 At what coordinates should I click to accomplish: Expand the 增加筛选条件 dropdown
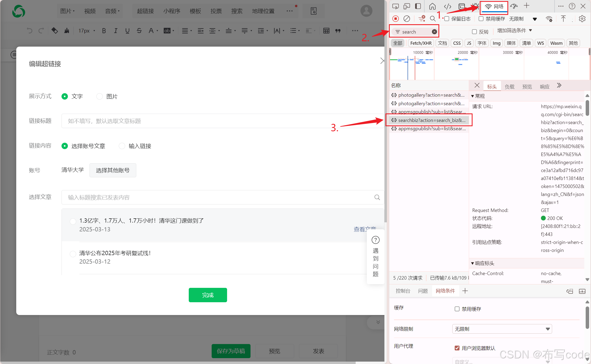tap(514, 31)
